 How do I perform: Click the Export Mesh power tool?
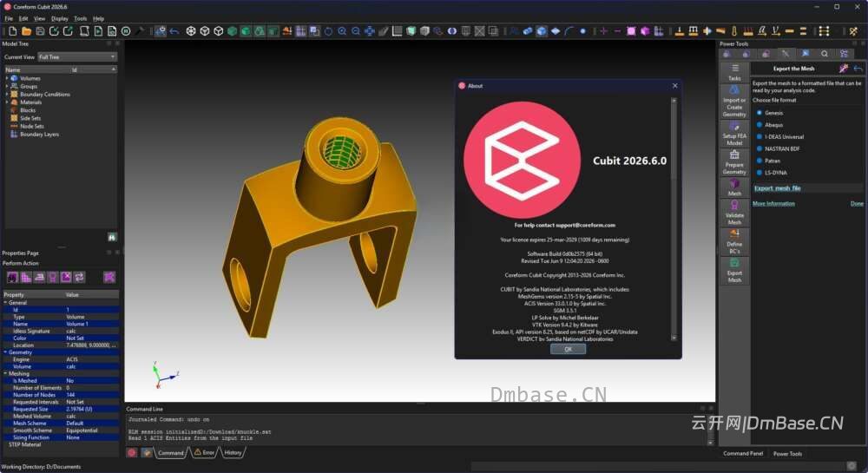[x=734, y=271]
